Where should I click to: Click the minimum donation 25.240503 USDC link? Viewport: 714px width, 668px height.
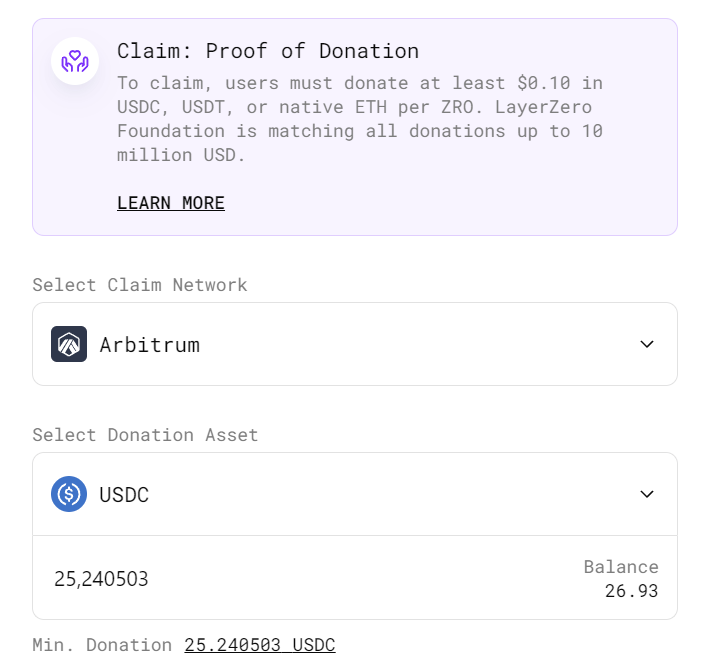(260, 645)
